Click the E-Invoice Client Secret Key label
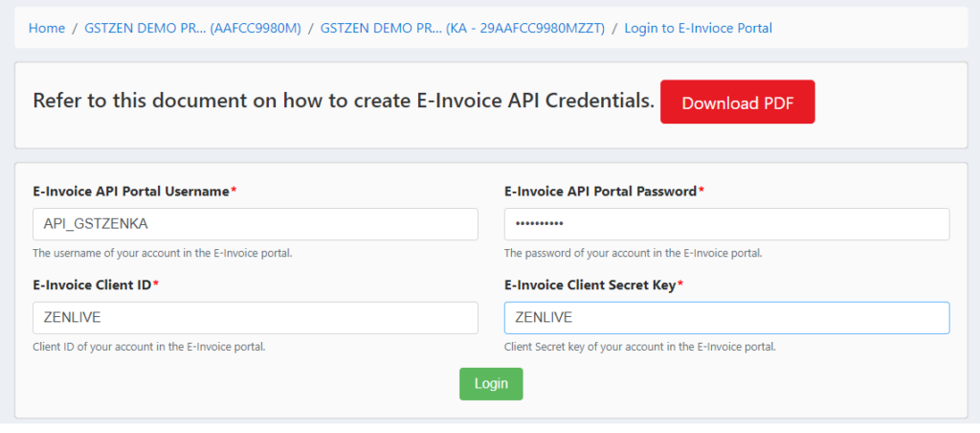The image size is (980, 433). click(x=590, y=285)
